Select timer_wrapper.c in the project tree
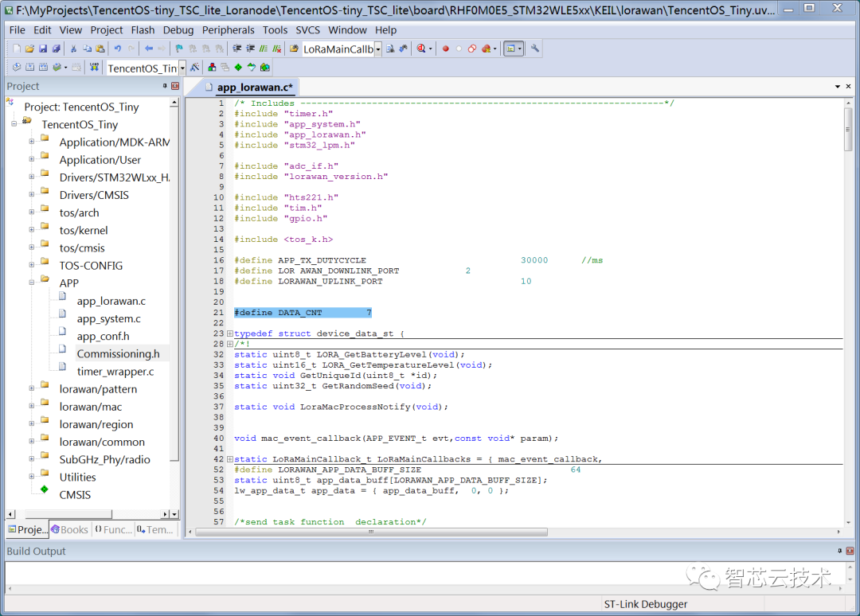The width and height of the screenshot is (860, 616). point(115,371)
